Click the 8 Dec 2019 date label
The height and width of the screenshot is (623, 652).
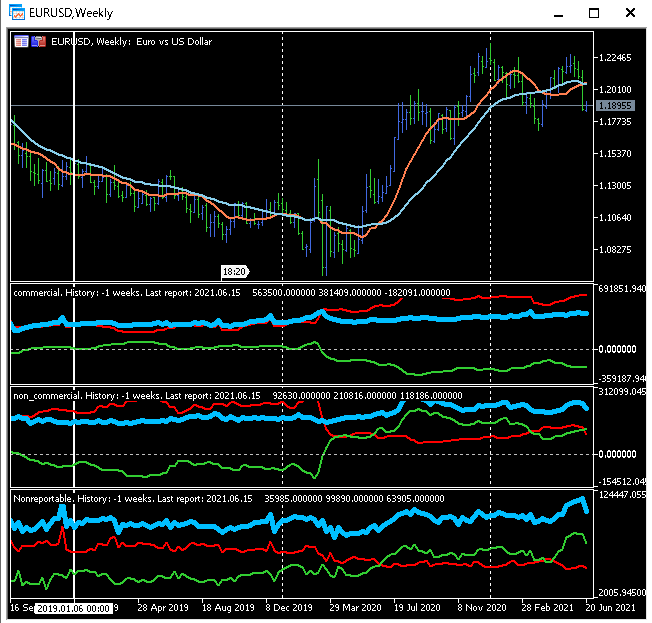289,608
